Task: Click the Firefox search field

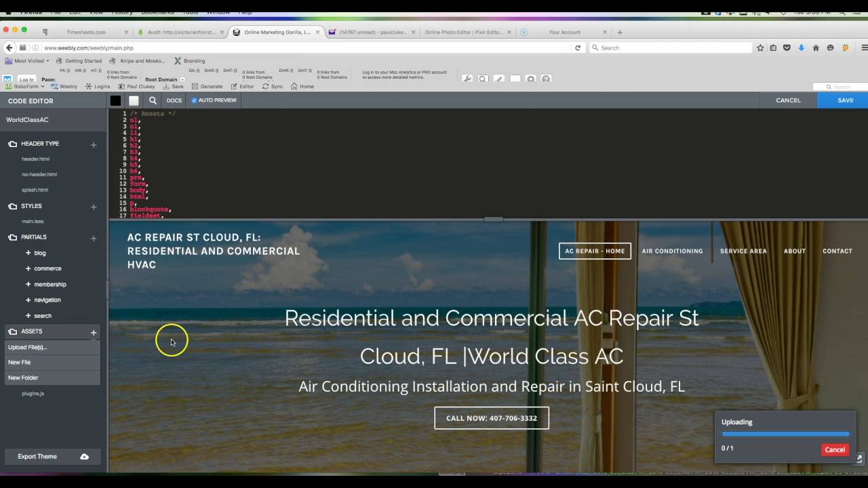Action: tap(671, 47)
